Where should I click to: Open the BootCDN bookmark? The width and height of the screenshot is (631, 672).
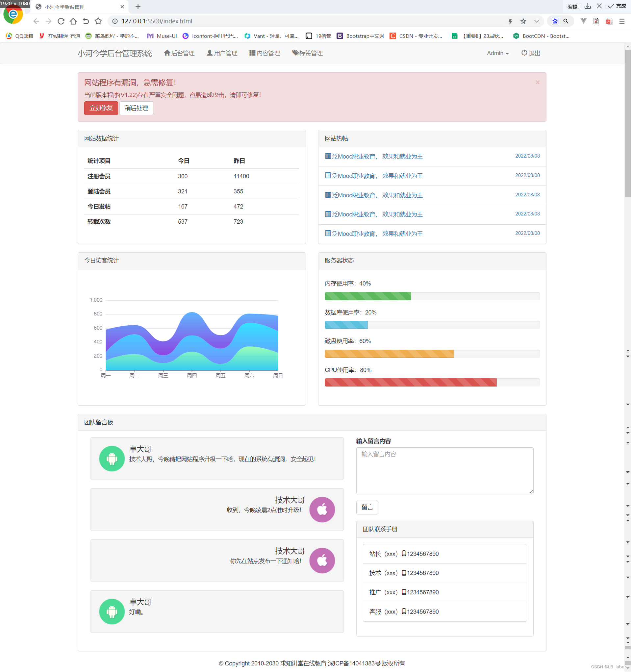[x=541, y=36]
